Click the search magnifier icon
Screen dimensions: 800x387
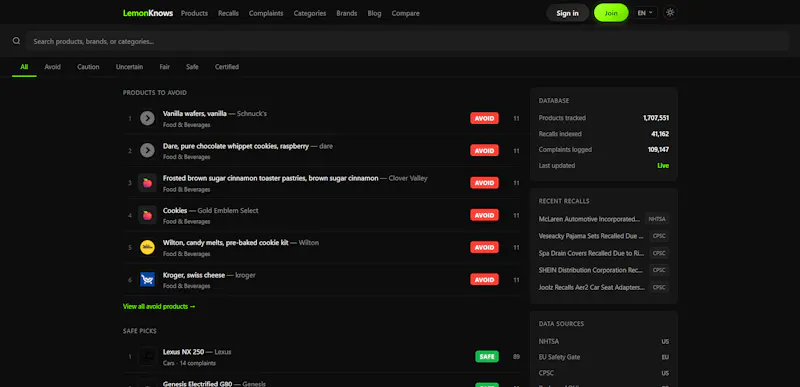coord(16,41)
